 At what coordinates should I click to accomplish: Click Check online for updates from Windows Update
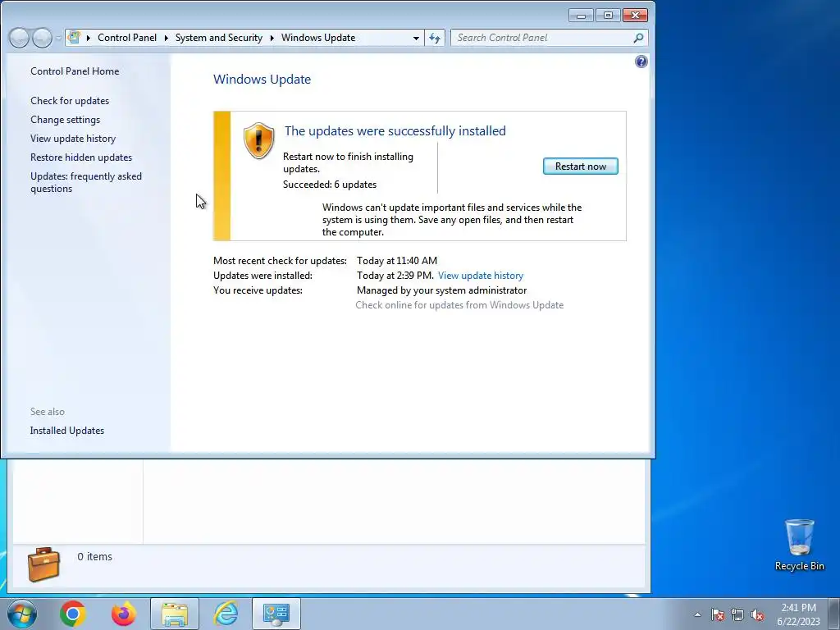(459, 305)
